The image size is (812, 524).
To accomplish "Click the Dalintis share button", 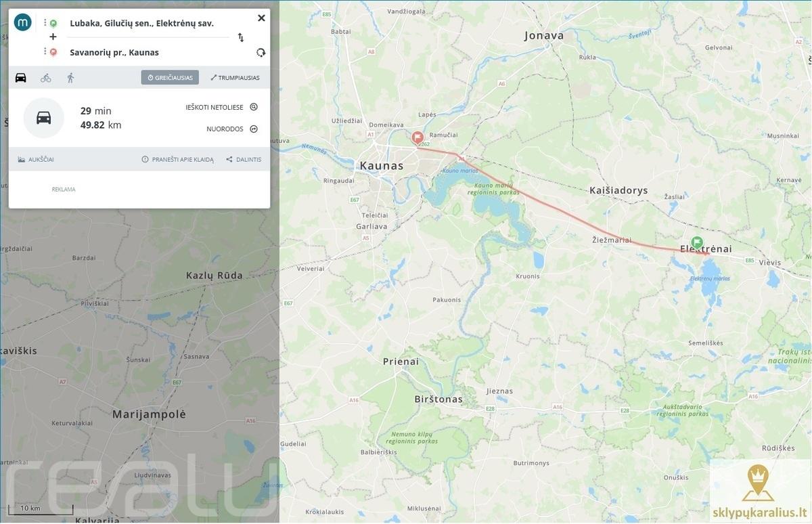I will tap(244, 160).
